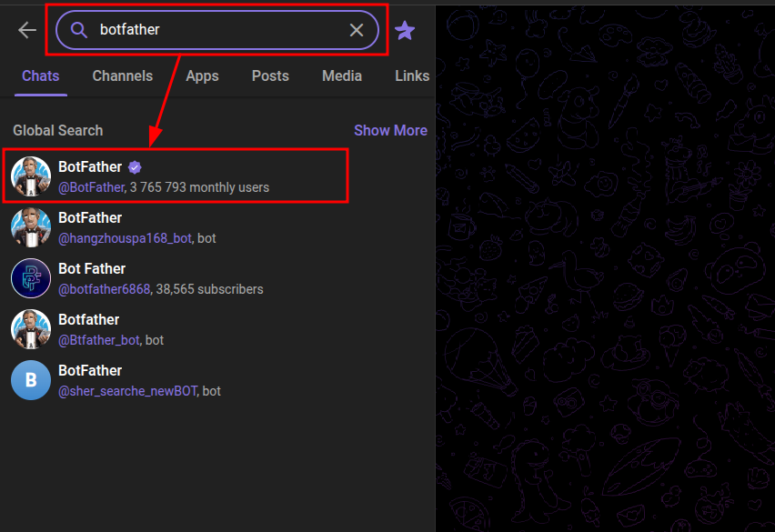Go to the Posts tab
This screenshot has width=775, height=532.
(270, 76)
